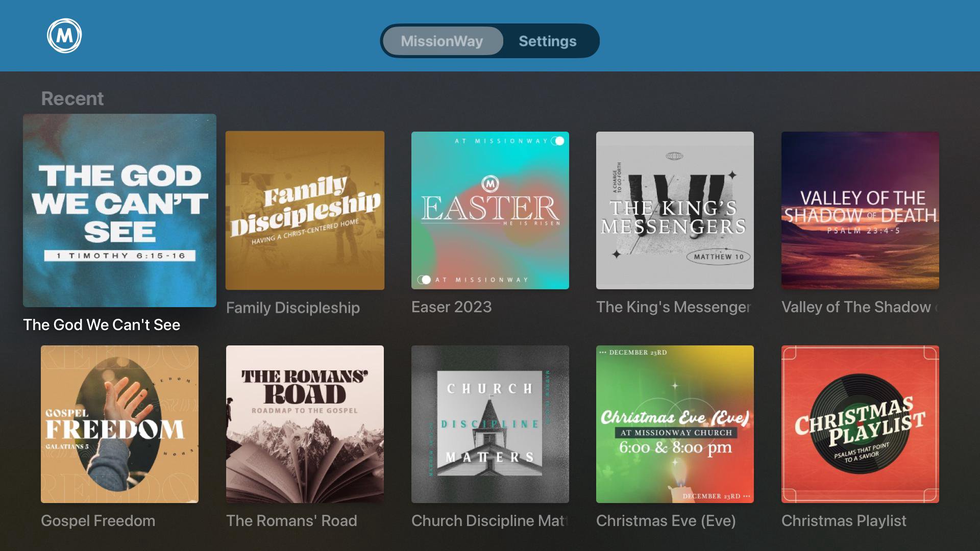Click The Romans' Road title label
This screenshot has width=980, height=551.
(x=291, y=521)
